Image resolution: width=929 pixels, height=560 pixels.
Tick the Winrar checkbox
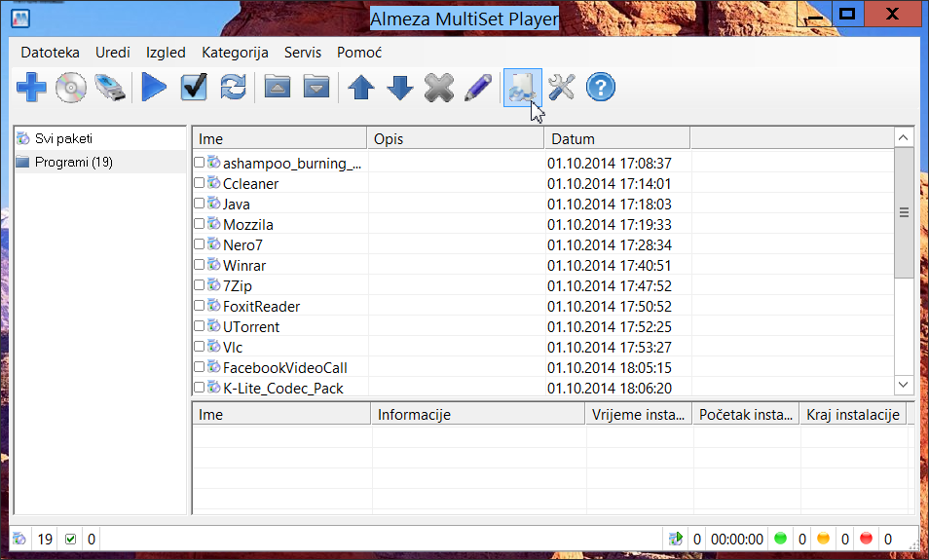(199, 265)
